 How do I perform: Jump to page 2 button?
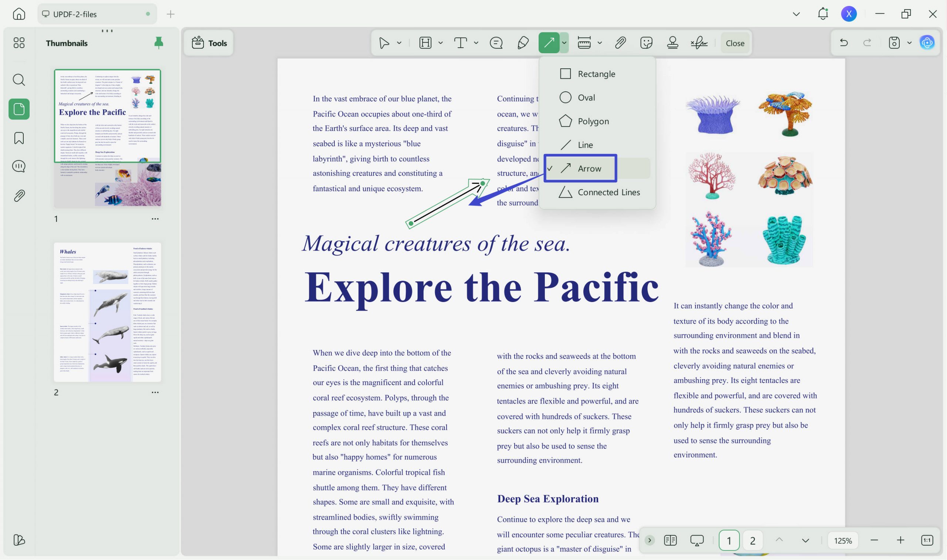752,540
